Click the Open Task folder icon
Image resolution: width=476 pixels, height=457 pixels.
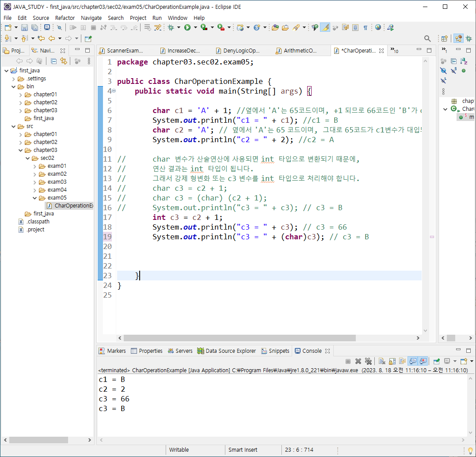pos(286,27)
